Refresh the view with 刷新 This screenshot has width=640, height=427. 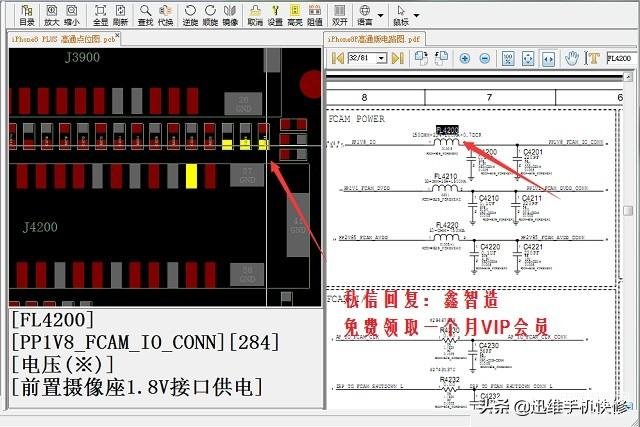(120, 16)
